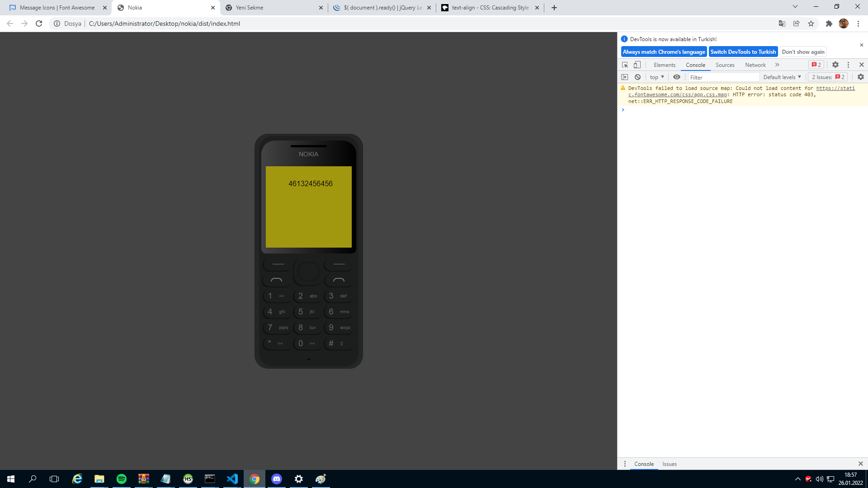Toggle the device toolbar icon in DevTools
Viewport: 868px width, 488px height.
pos(637,65)
